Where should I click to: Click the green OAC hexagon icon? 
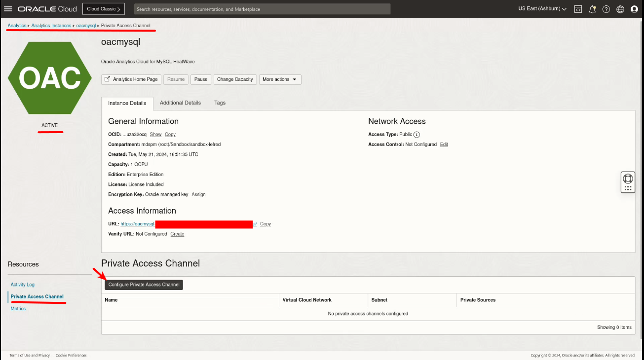pyautogui.click(x=49, y=78)
